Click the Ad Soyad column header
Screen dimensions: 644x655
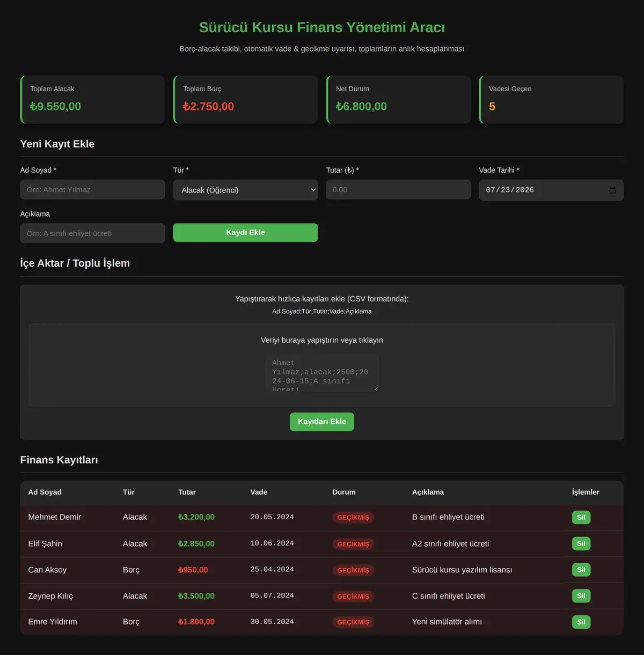(45, 492)
